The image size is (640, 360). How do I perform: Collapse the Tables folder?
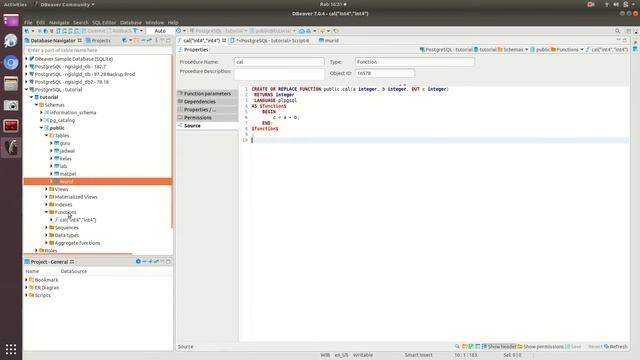(47, 136)
